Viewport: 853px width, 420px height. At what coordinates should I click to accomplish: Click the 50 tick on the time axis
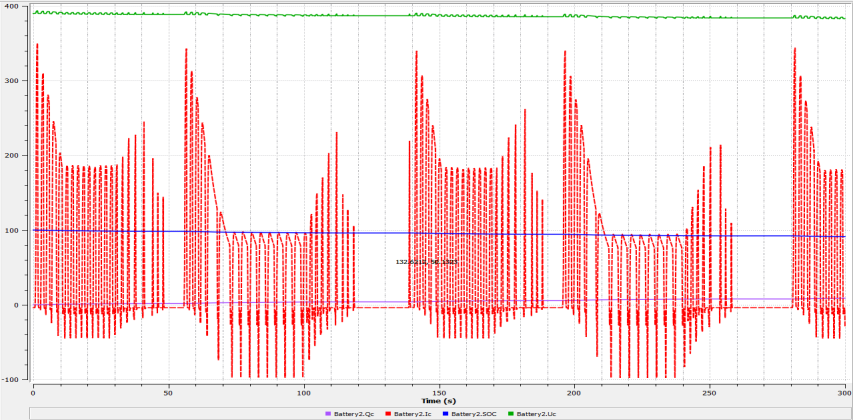click(x=168, y=393)
